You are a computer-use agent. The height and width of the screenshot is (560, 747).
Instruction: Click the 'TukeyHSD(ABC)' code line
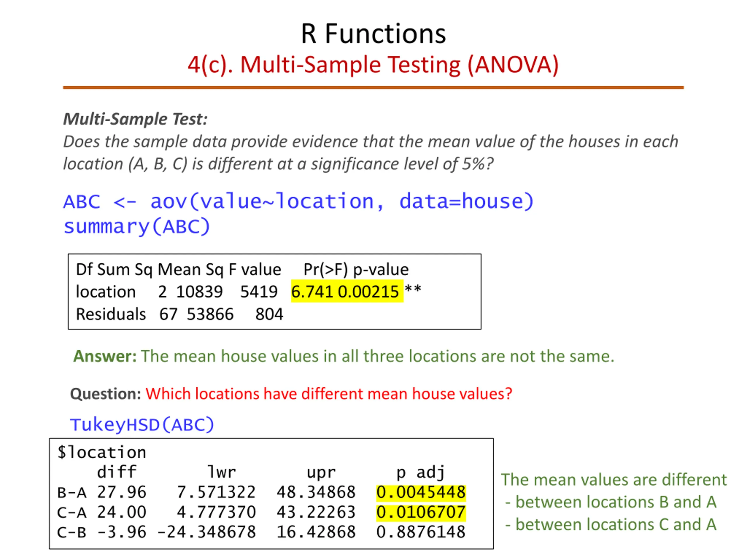pyautogui.click(x=142, y=425)
